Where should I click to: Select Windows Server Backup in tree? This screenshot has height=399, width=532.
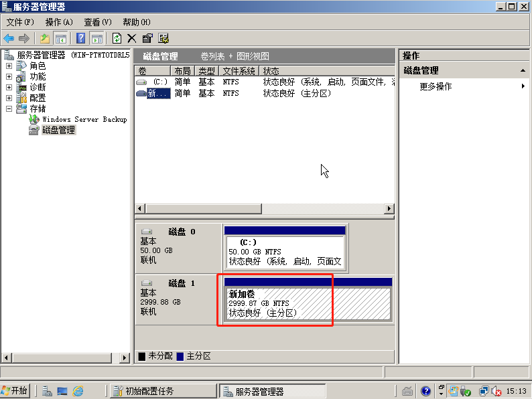pos(84,119)
